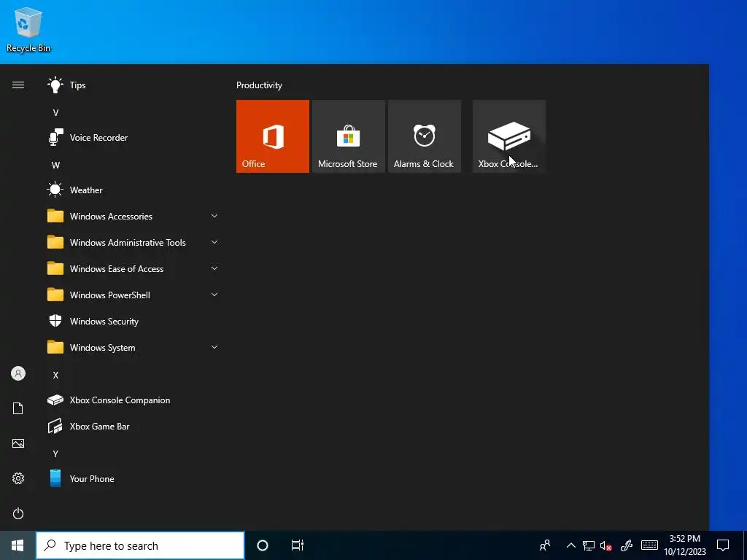The height and width of the screenshot is (560, 747).
Task: Open Windows Ink Workspace pen icon
Action: [x=627, y=545]
